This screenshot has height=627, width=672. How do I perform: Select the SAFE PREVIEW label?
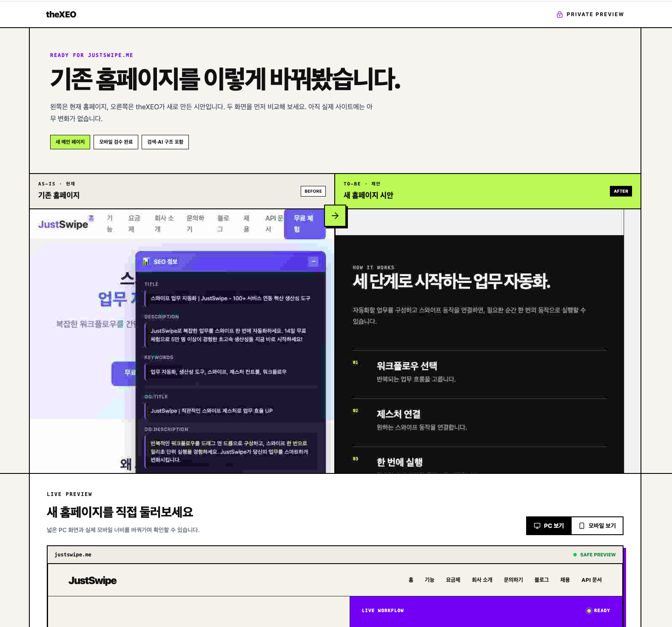(598, 555)
